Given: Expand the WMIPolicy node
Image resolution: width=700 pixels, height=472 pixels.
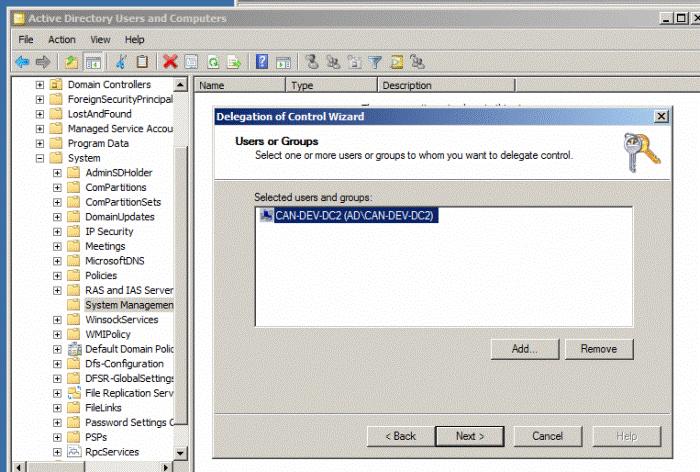Looking at the screenshot, I should (x=57, y=334).
